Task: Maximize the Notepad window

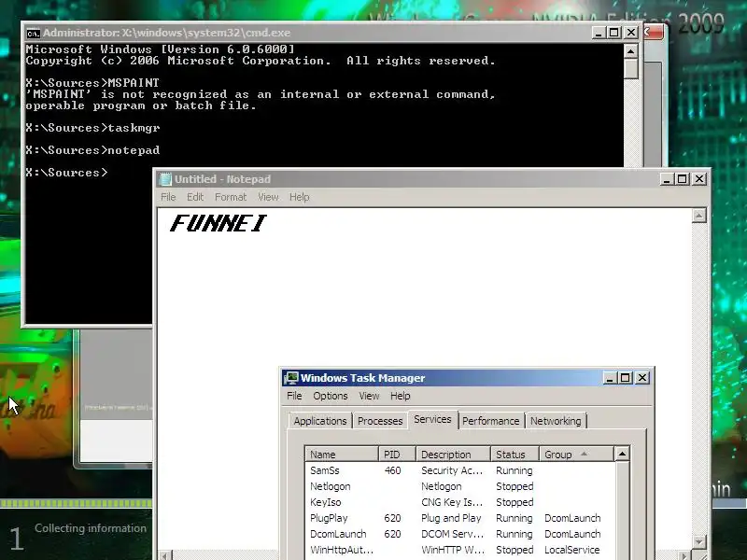Action: [683, 179]
